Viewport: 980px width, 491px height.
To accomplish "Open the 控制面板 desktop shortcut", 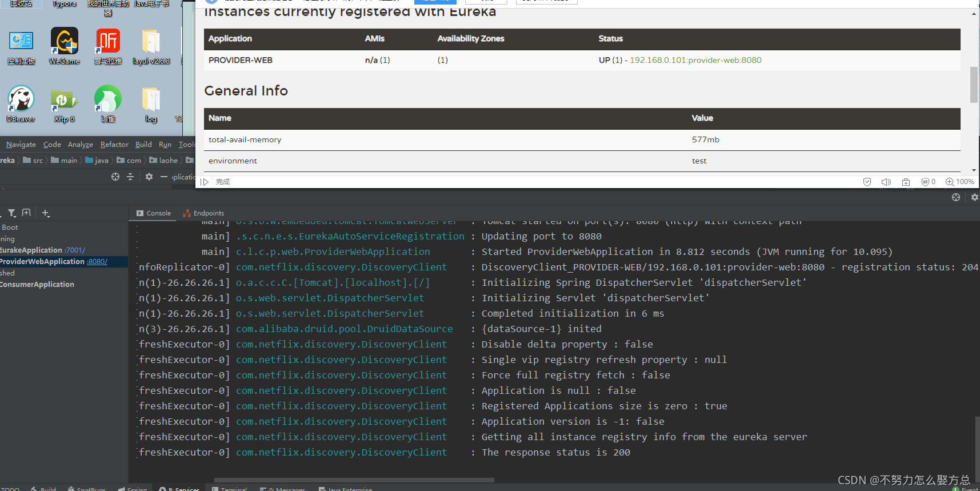I will point(21,47).
